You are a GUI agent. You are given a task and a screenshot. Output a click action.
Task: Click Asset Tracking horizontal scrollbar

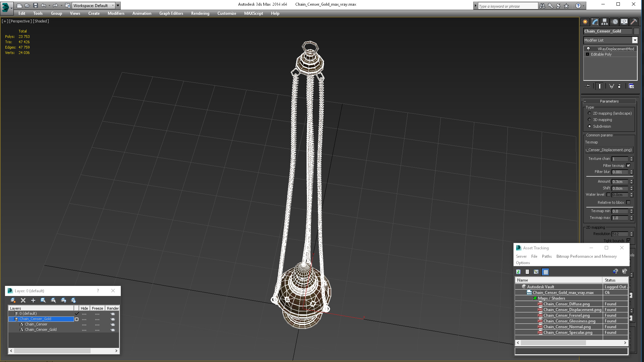point(571,343)
